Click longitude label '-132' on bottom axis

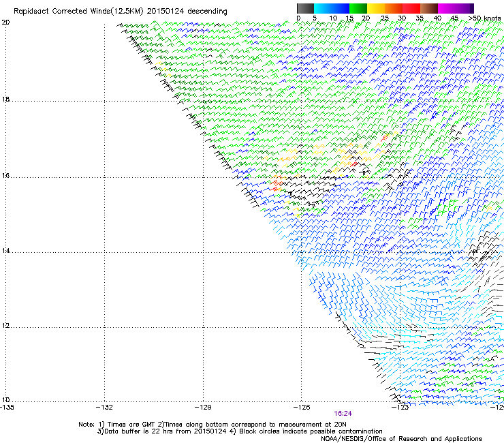tap(104, 408)
